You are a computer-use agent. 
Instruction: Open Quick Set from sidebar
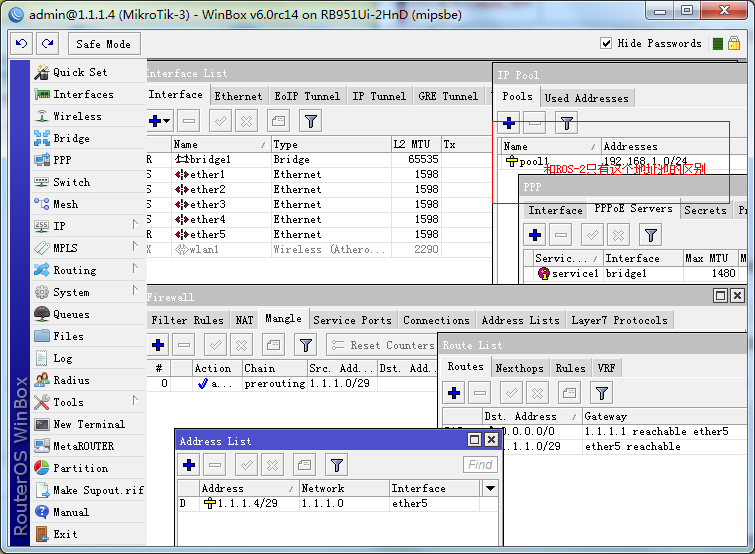[89, 72]
